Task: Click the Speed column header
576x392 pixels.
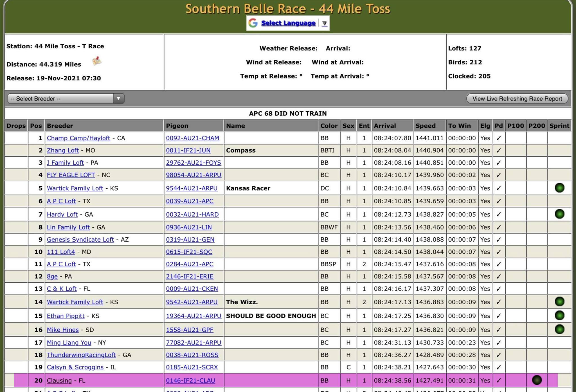Action: (x=425, y=126)
